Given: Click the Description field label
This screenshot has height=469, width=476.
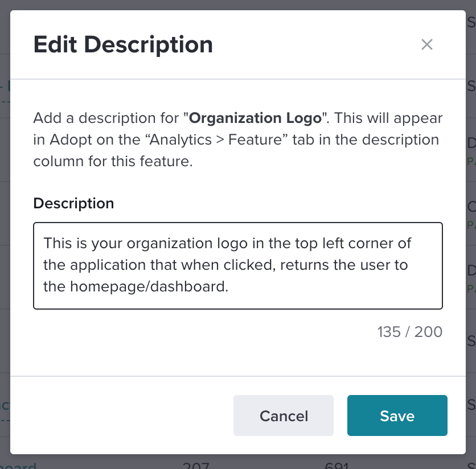Looking at the screenshot, I should click(x=73, y=203).
